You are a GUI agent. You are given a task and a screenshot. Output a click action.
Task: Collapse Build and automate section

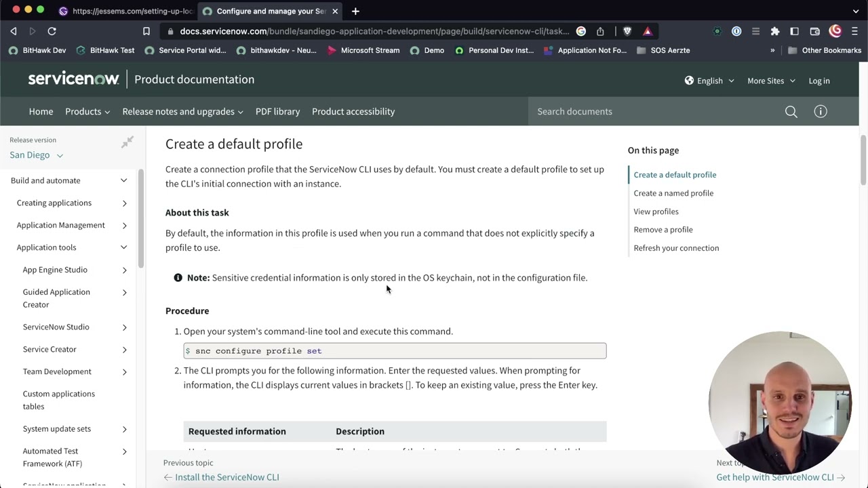[123, 180]
